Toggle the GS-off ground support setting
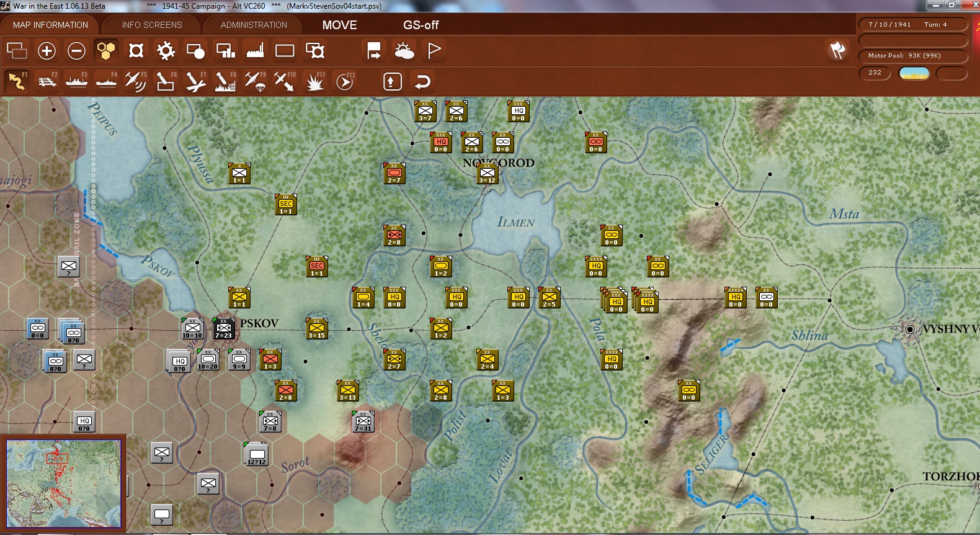The image size is (980, 535). click(x=421, y=25)
